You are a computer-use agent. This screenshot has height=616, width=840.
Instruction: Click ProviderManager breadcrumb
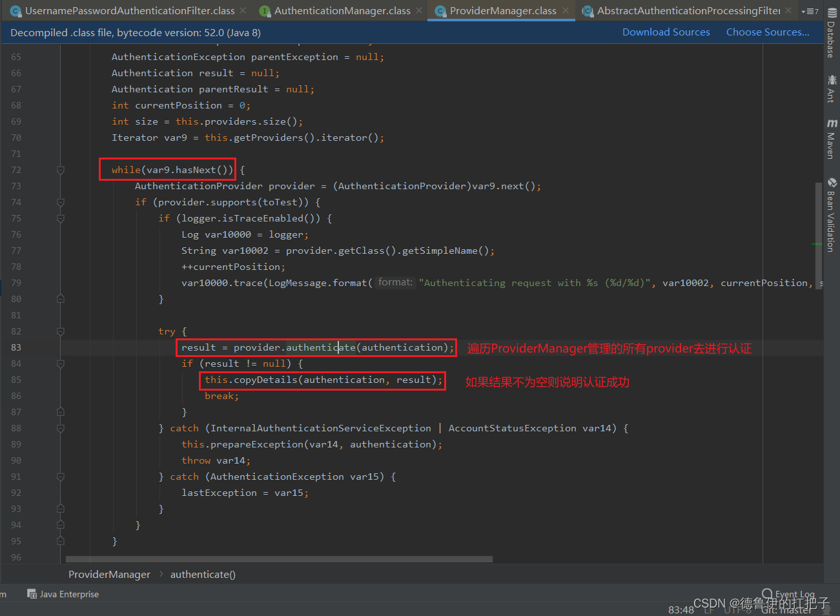pyautogui.click(x=109, y=575)
